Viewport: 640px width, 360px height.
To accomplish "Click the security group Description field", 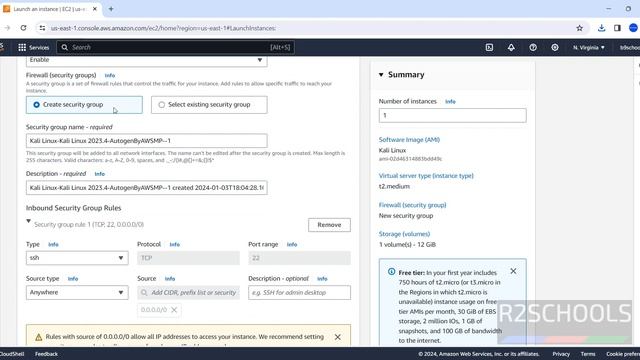I will tap(147, 188).
